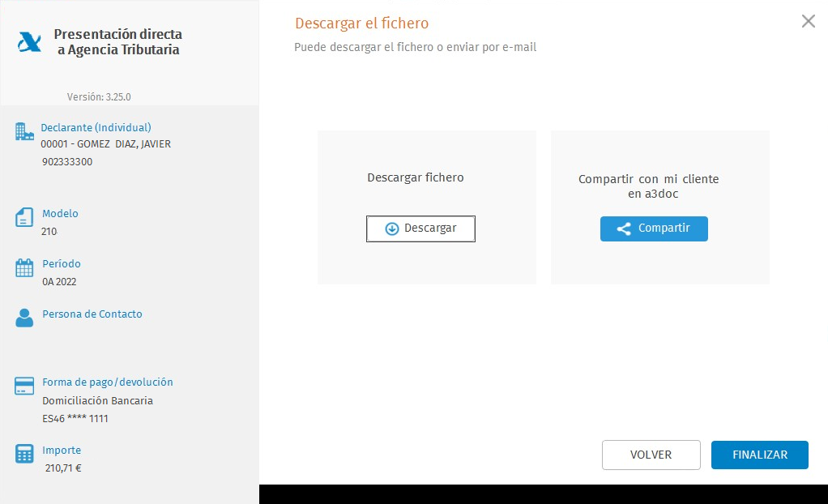Click the VOLVER button
Screen dimensions: 828x504
(x=651, y=455)
